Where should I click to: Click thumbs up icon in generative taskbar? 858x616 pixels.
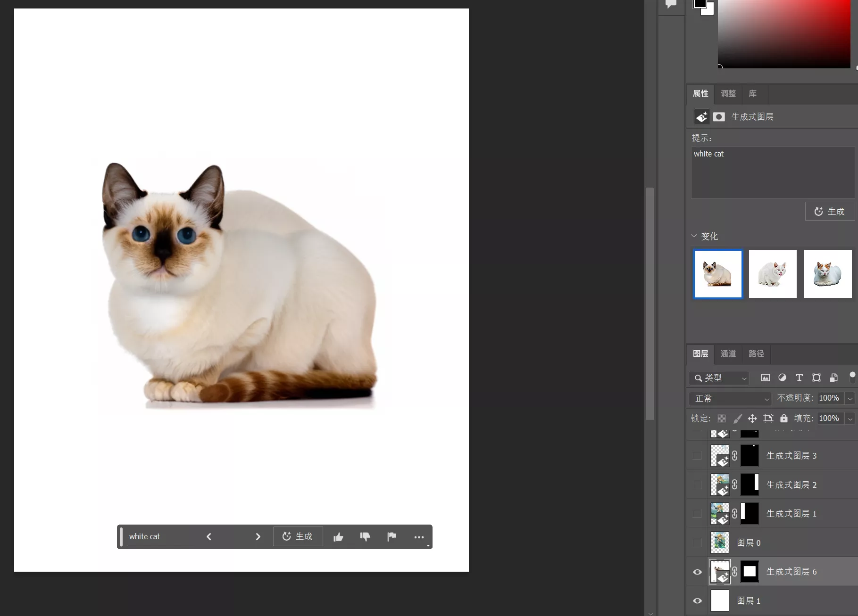(x=338, y=537)
